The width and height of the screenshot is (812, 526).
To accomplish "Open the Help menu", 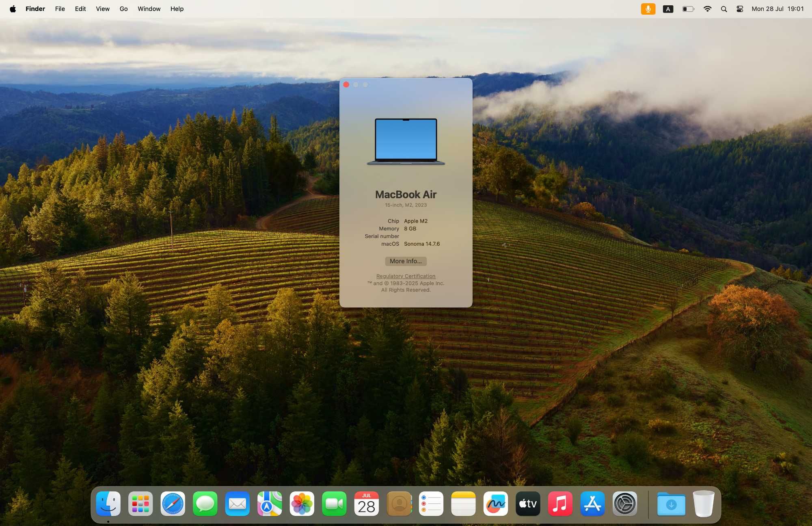I will click(x=177, y=9).
